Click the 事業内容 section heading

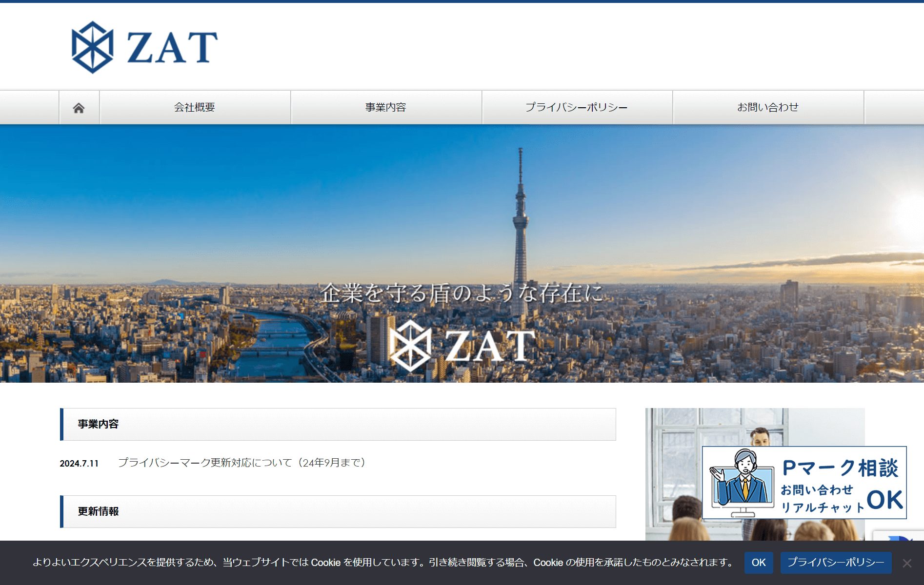coord(98,424)
